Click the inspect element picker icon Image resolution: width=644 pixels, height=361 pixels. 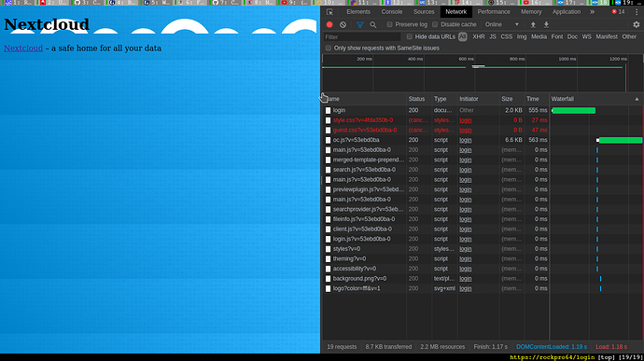(x=329, y=12)
